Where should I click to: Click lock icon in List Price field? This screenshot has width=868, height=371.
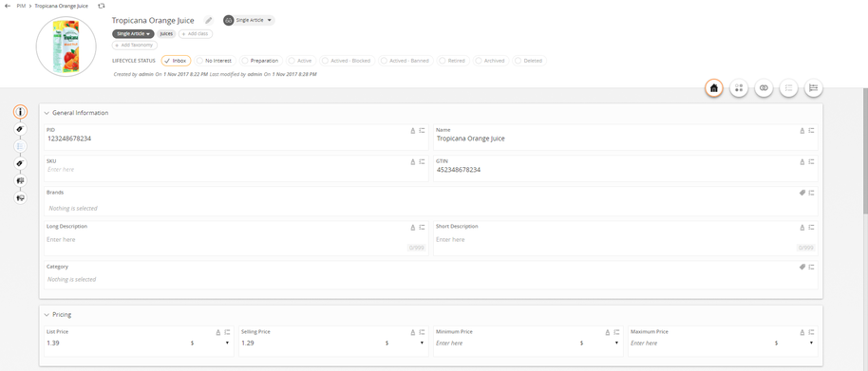pos(217,332)
